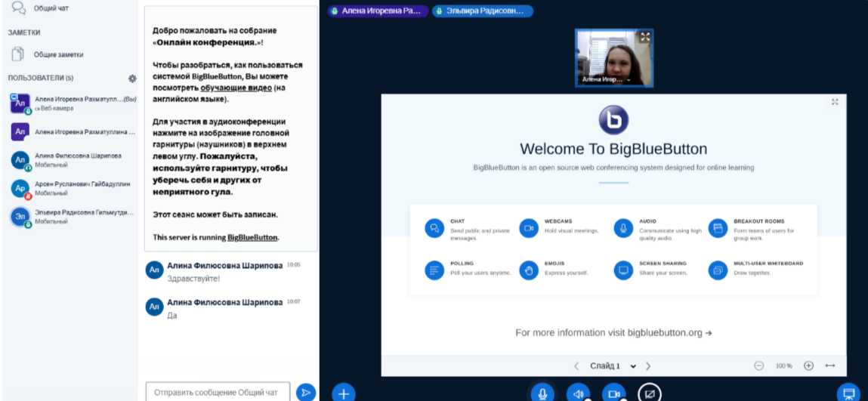Mute the microphone
Viewport: 868px width, 401px height.
540,393
